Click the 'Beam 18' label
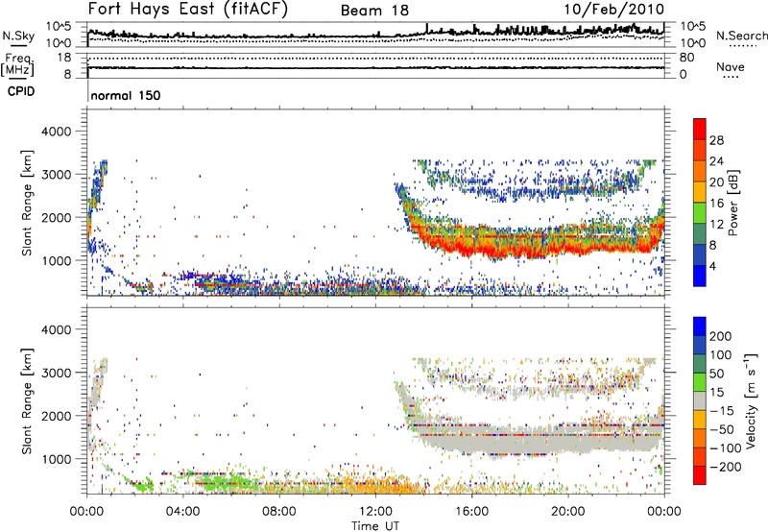Image resolution: width=768 pixels, height=532 pixels. [374, 11]
